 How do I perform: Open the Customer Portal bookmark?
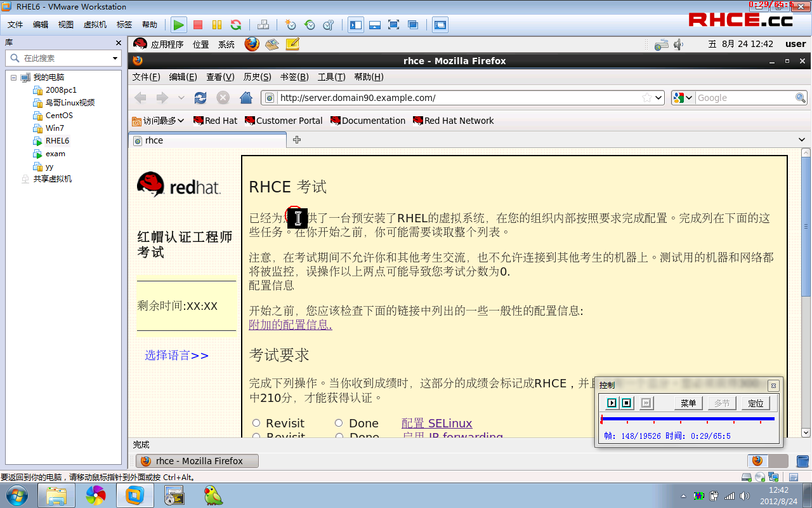click(284, 121)
